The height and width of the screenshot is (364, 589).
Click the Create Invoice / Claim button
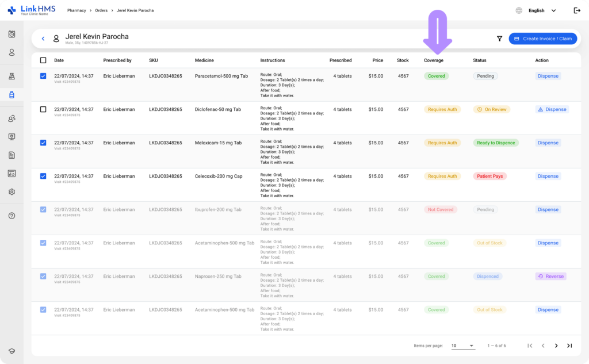point(543,39)
